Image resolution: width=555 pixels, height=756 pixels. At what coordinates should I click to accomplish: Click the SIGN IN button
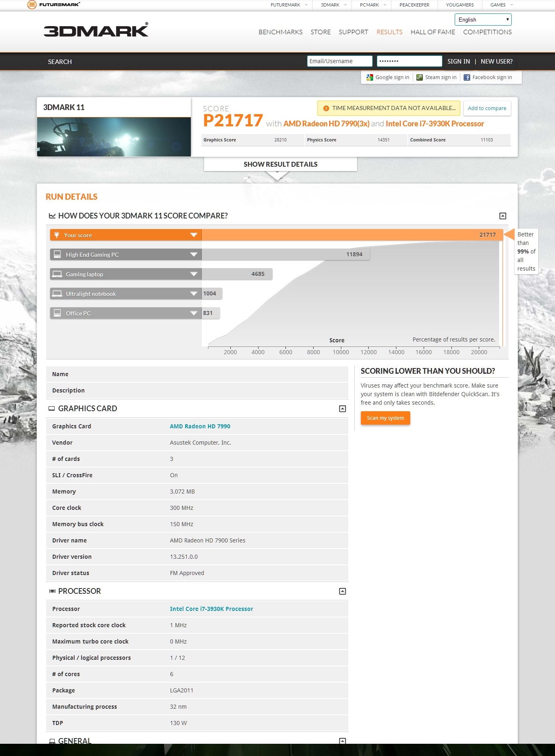click(458, 62)
